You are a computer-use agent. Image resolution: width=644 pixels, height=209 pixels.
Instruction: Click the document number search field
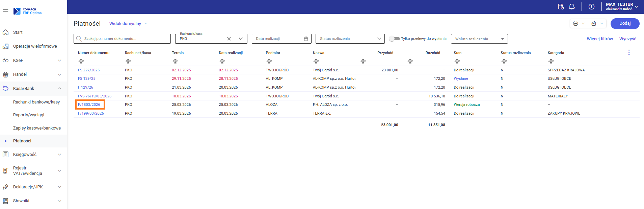125,39
